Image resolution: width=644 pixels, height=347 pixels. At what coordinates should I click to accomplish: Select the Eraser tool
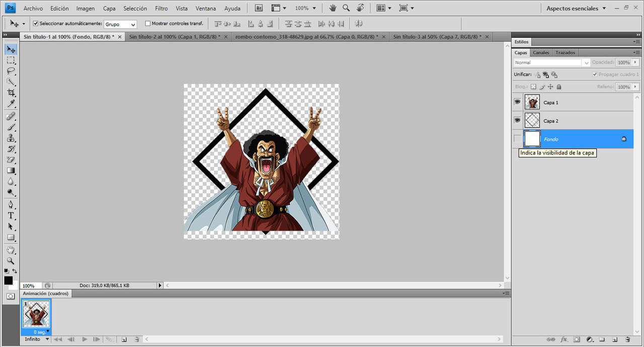click(x=11, y=159)
